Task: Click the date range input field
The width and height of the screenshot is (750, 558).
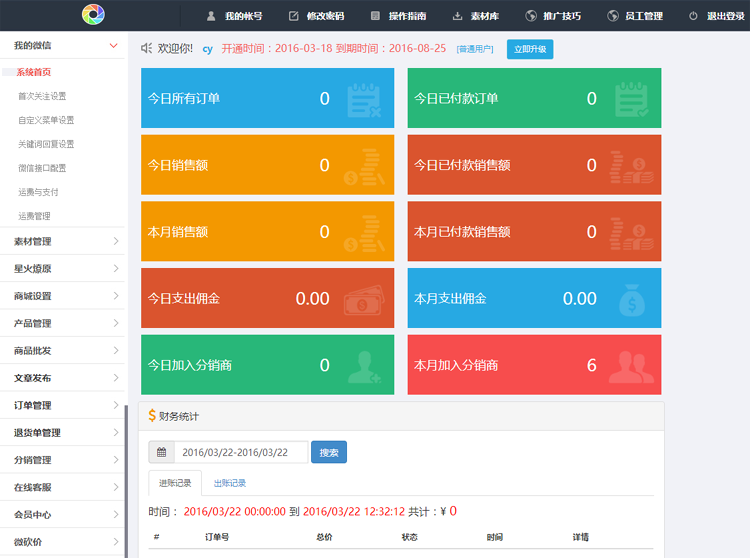Action: pos(241,452)
